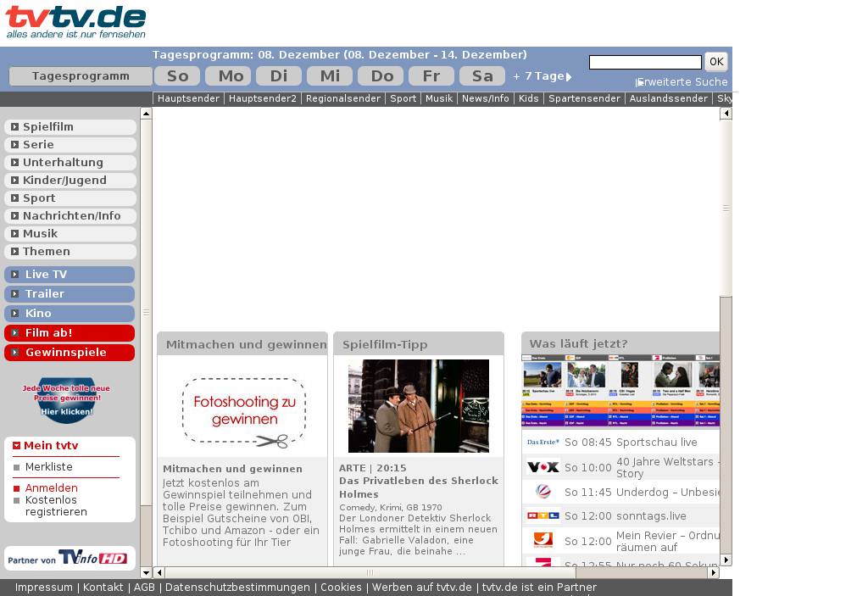Click the Kabel eins channel logo
The image size is (868, 596).
click(x=542, y=540)
